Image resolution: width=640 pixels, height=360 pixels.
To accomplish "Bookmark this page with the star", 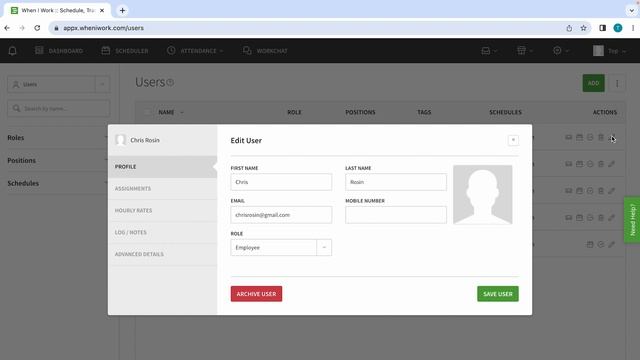I will (583, 28).
